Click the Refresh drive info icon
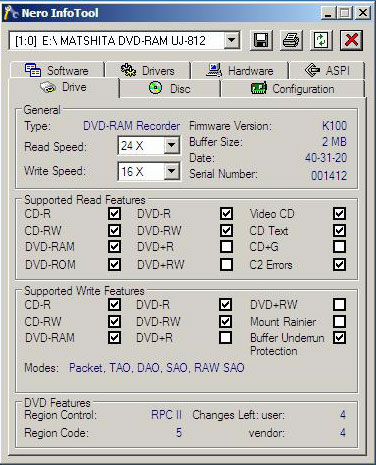Image resolution: width=376 pixels, height=465 pixels. coord(321,41)
